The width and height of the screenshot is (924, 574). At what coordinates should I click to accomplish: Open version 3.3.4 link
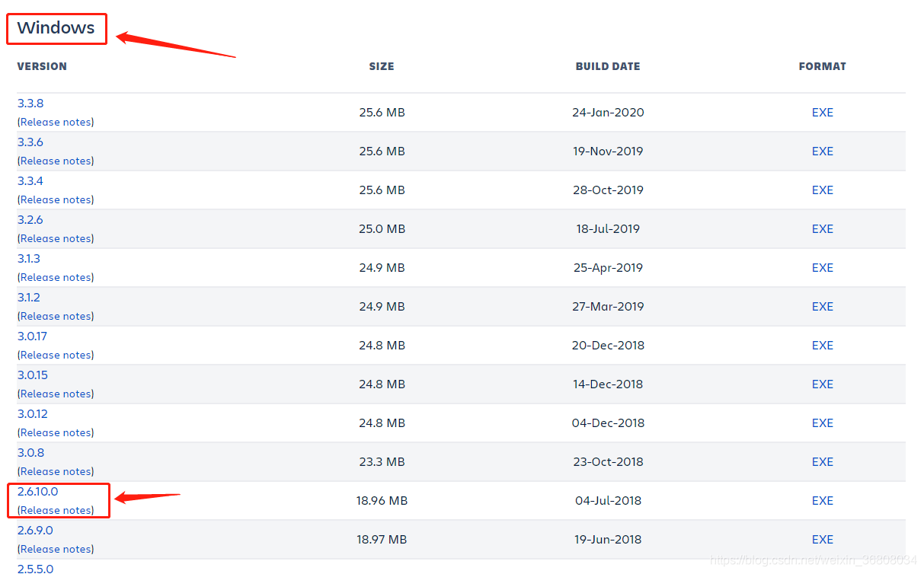coord(30,180)
